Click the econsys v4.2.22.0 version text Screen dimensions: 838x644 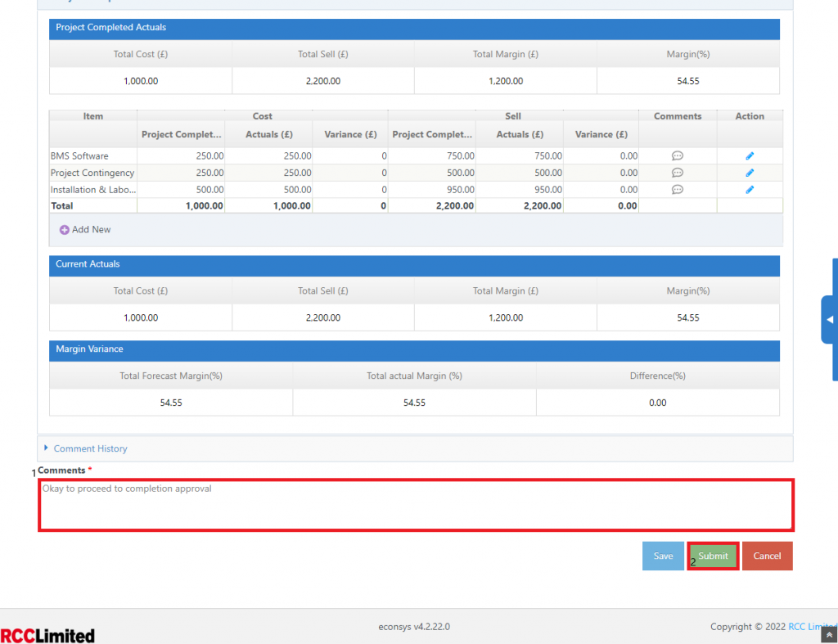[414, 626]
